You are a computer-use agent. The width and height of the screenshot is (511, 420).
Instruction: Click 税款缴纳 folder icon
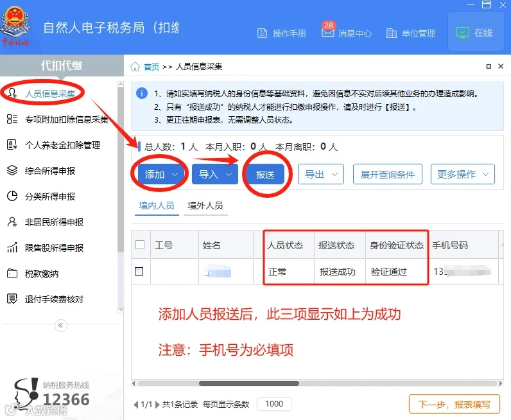pos(12,274)
